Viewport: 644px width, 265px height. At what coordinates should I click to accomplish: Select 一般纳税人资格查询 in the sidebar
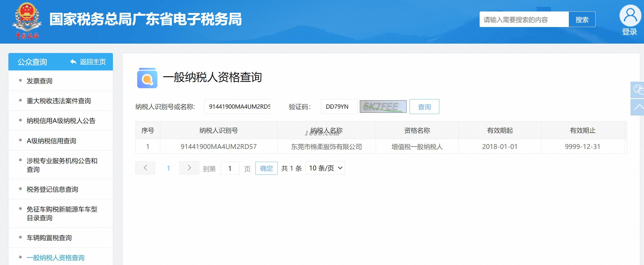[x=56, y=258]
